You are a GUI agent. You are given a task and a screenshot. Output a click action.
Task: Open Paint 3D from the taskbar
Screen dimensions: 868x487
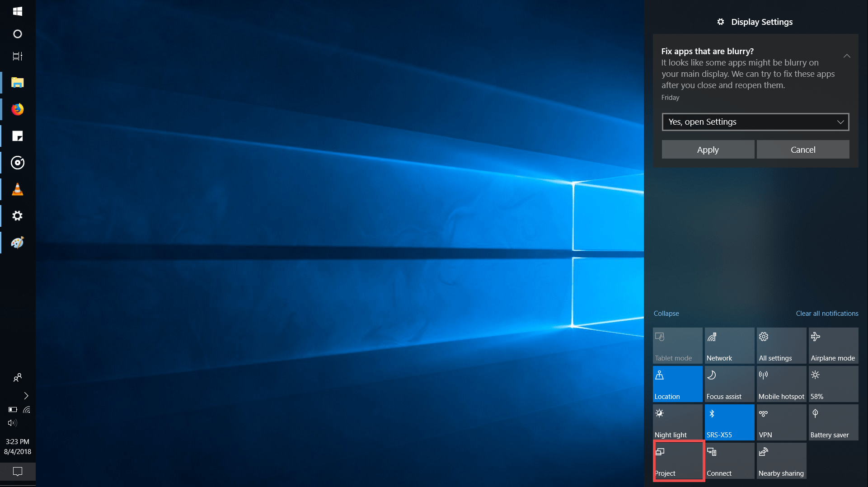(17, 242)
